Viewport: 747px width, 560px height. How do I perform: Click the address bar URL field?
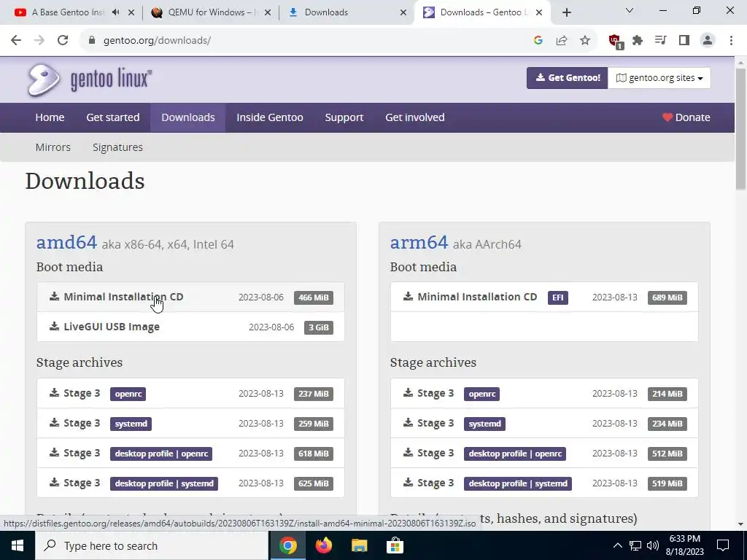click(305, 41)
